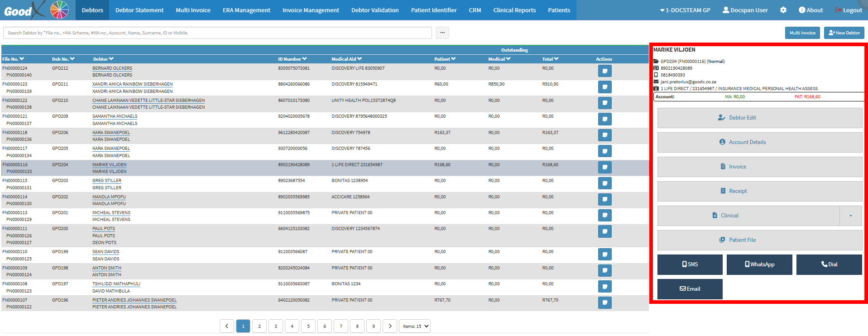
Task: Open the ERA Management tab
Action: point(246,10)
